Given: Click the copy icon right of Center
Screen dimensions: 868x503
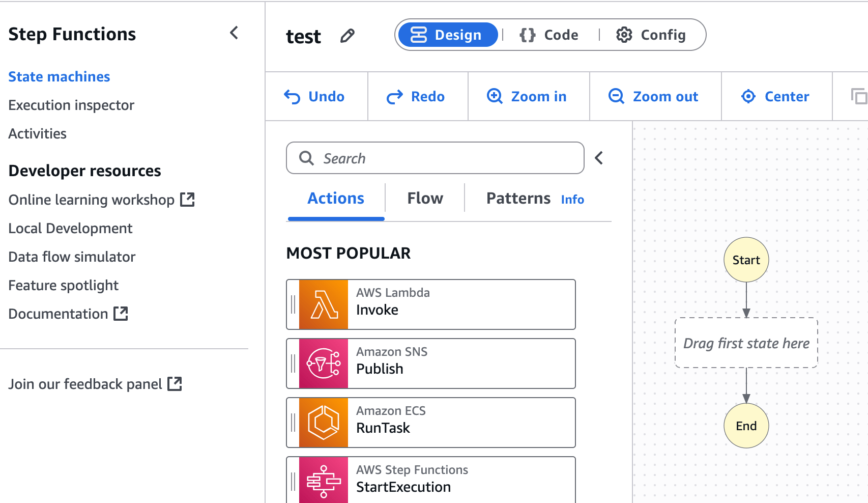Looking at the screenshot, I should point(859,96).
